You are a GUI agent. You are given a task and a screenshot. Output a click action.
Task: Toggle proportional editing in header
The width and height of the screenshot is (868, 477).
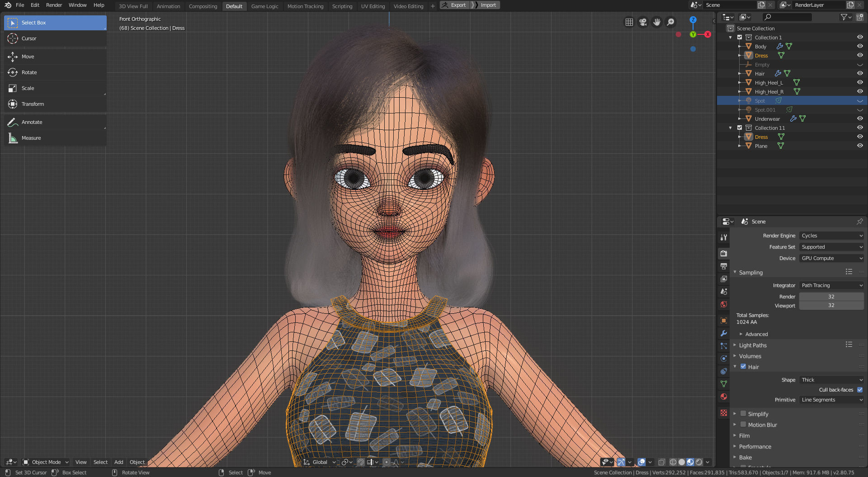click(386, 462)
